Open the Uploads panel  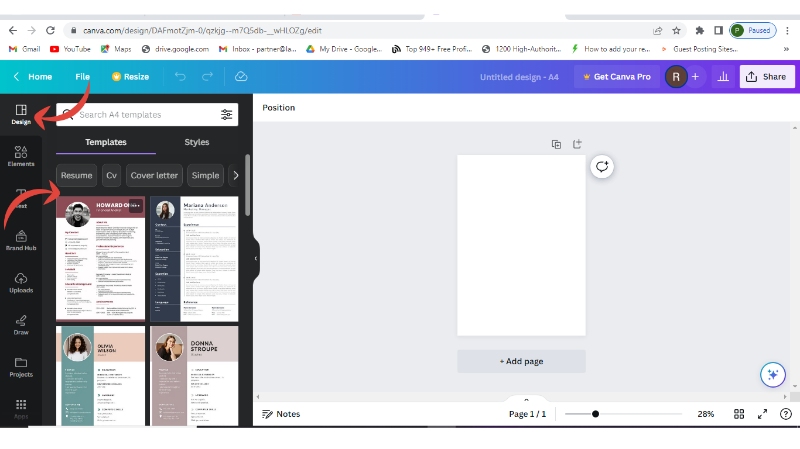pos(21,282)
